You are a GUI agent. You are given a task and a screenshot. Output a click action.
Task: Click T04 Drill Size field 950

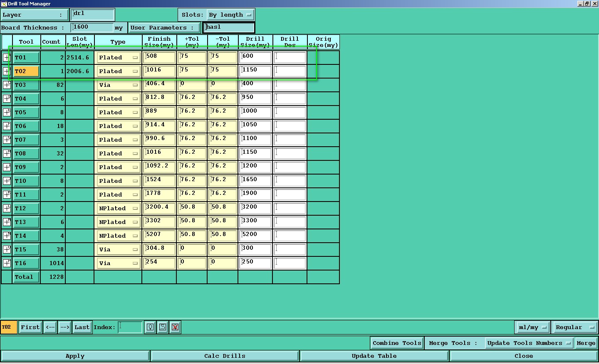[x=255, y=98]
